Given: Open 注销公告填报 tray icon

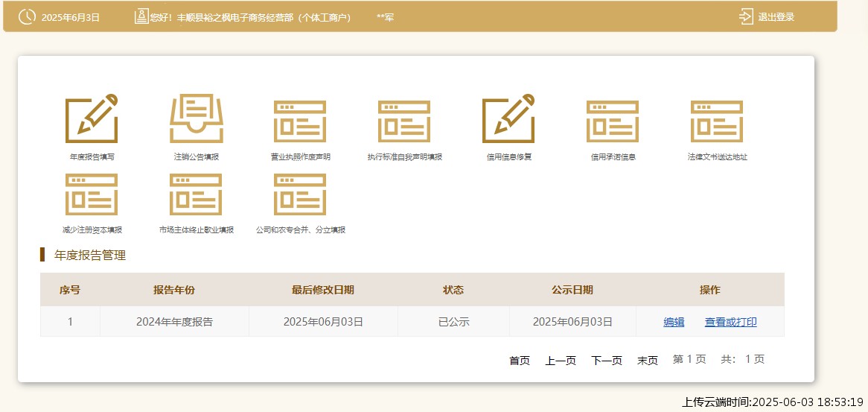Looking at the screenshot, I should coord(197,118).
